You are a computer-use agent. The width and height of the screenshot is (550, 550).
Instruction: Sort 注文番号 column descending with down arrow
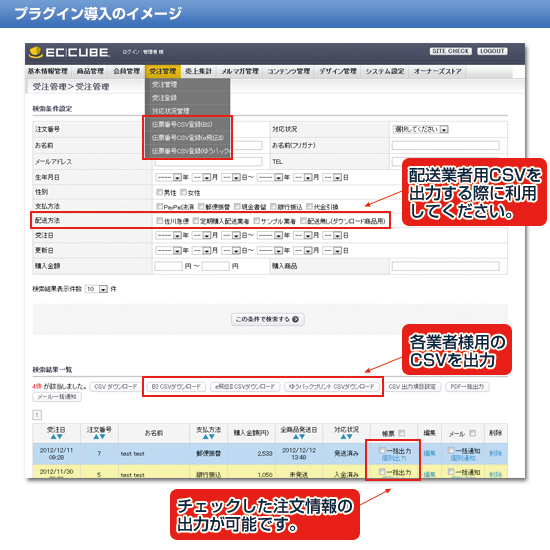tap(102, 437)
